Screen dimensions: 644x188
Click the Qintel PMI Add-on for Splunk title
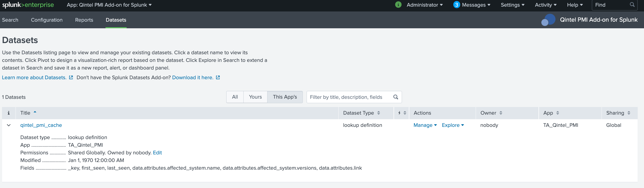click(x=599, y=20)
